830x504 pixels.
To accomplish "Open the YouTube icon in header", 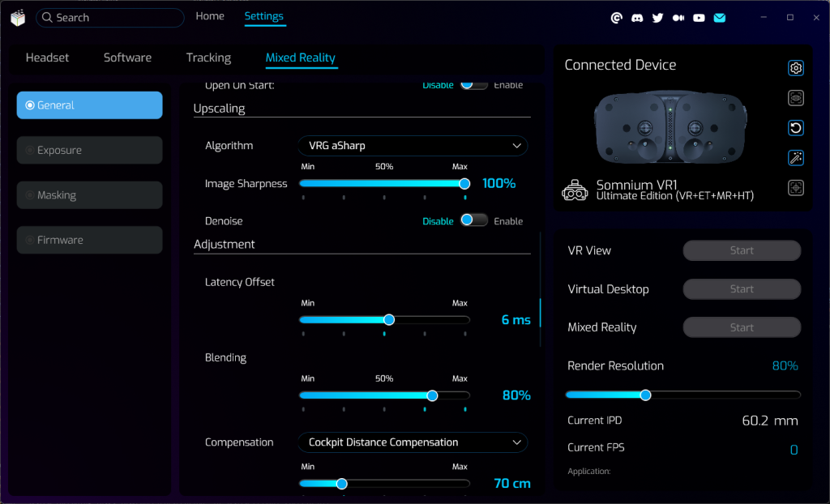I will click(x=699, y=18).
